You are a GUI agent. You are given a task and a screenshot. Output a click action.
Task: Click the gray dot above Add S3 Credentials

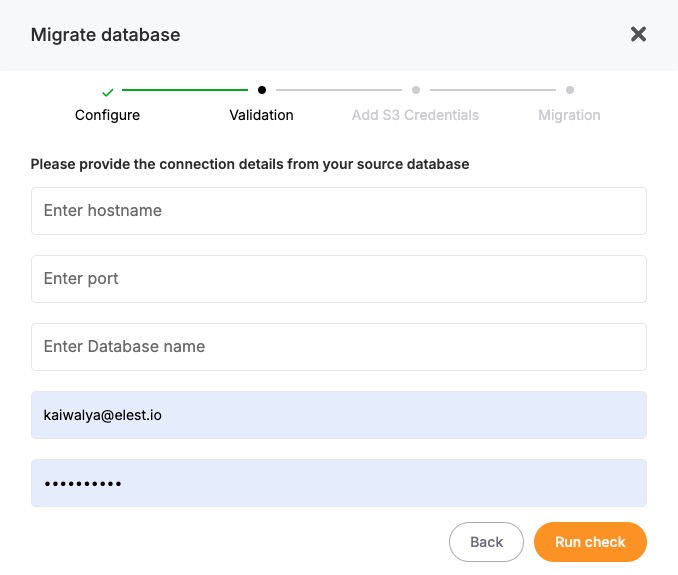click(416, 90)
